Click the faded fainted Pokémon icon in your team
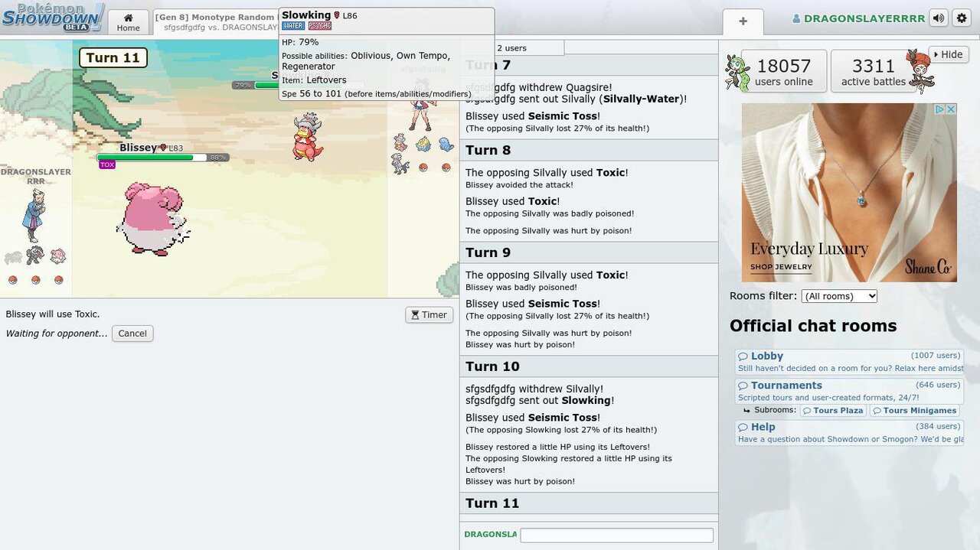The width and height of the screenshot is (980, 550). (x=12, y=258)
